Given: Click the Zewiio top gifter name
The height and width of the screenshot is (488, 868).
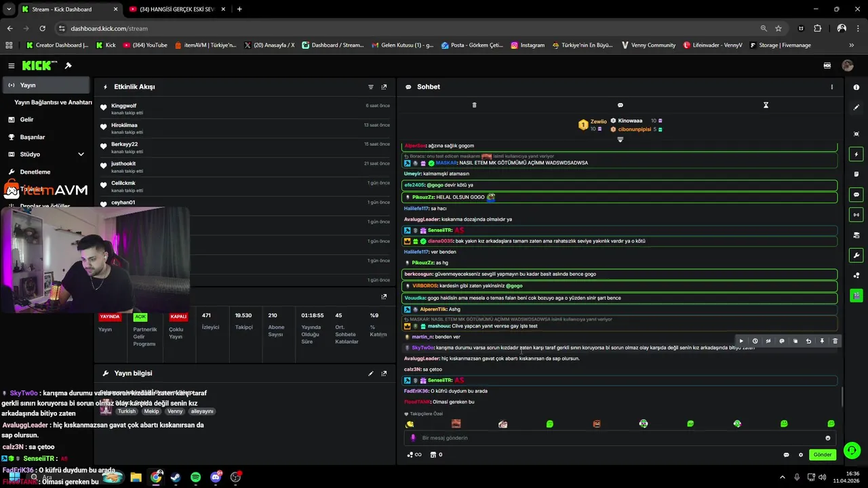Looking at the screenshot, I should (x=598, y=121).
